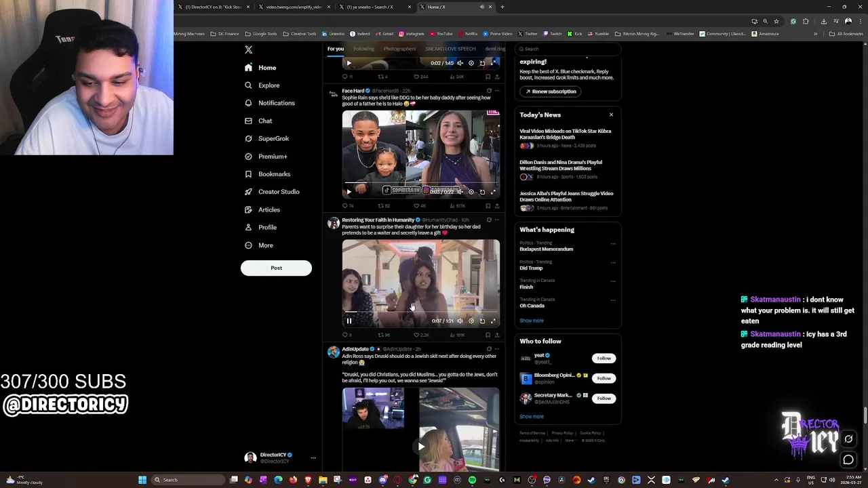Open Creator Studio in the sidebar
Viewport: 868px width, 488px height.
tap(272, 192)
